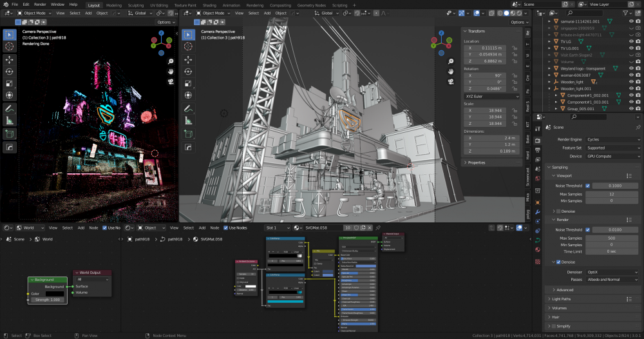Select the Cursor tool in left viewport

click(x=10, y=47)
